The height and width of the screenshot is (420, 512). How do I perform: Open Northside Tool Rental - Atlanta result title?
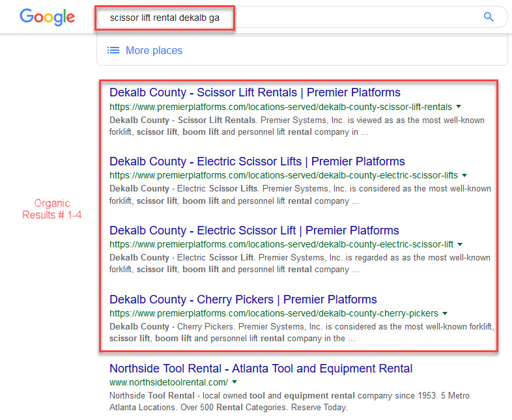pyautogui.click(x=261, y=369)
